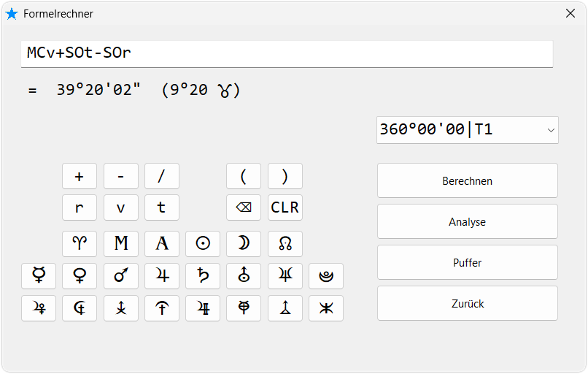
Task: Insert the Mars symbol
Action: click(121, 276)
